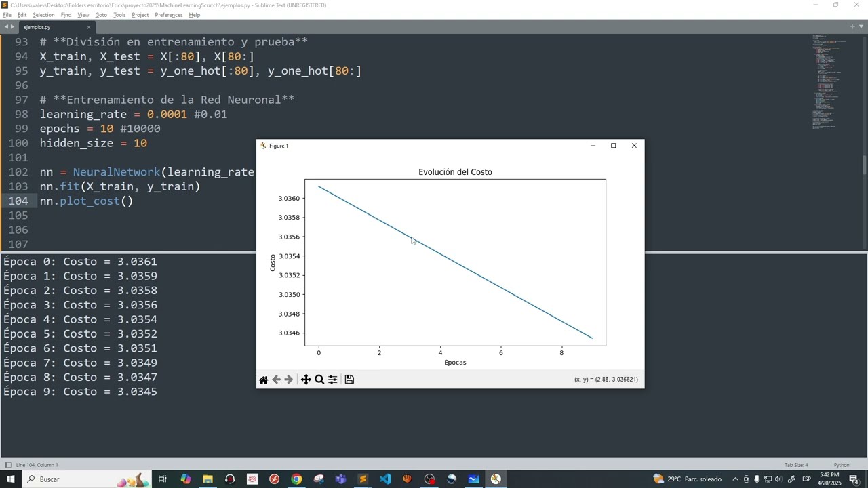Open File Explorer from the taskbar
The image size is (868, 488).
[208, 479]
